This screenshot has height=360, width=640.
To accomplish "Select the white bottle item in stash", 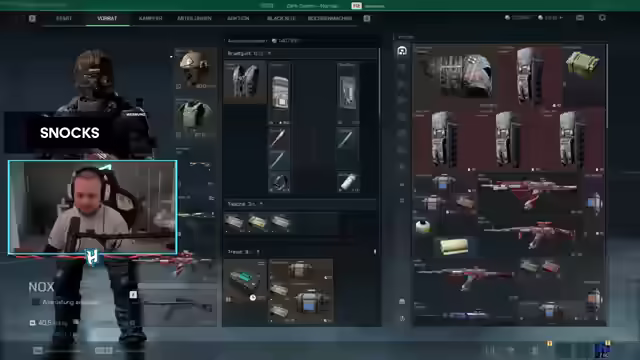I will (x=423, y=226).
